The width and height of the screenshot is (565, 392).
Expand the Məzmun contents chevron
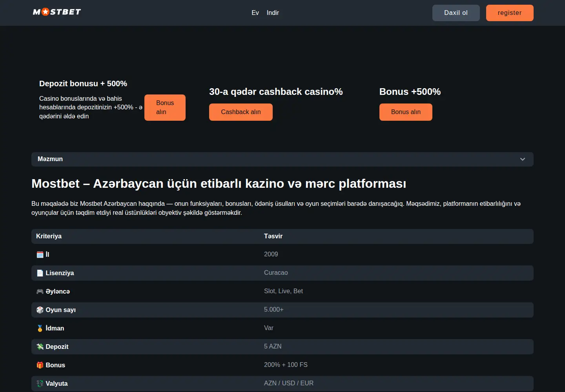click(523, 159)
